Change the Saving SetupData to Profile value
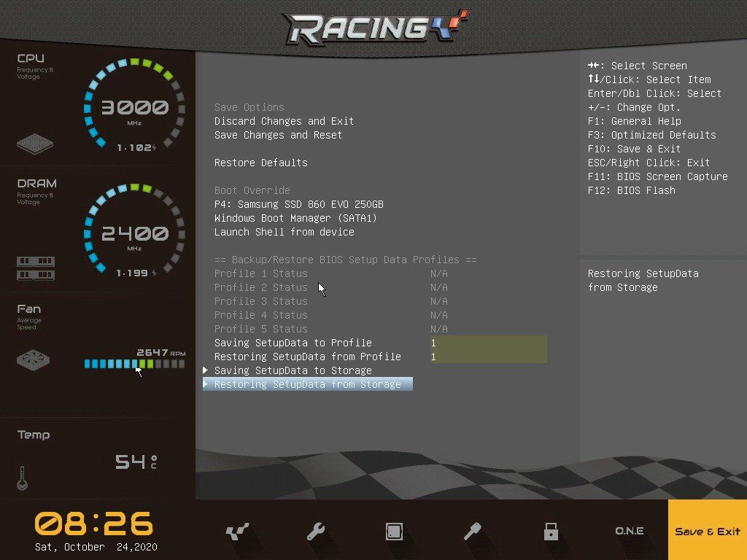Image resolution: width=747 pixels, height=560 pixels. click(487, 343)
